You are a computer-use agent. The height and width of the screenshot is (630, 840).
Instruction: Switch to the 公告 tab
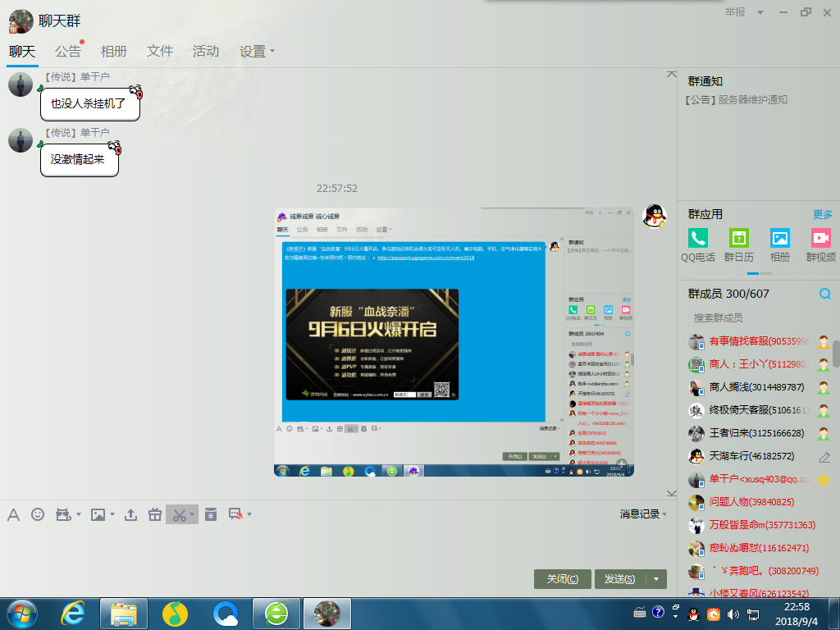68,51
